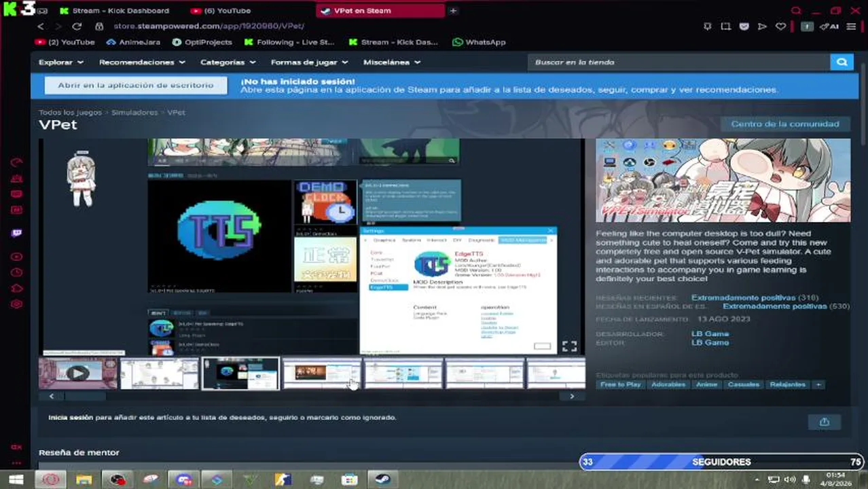Expand the Explorar dropdown menu
The image size is (868, 489).
tap(61, 62)
